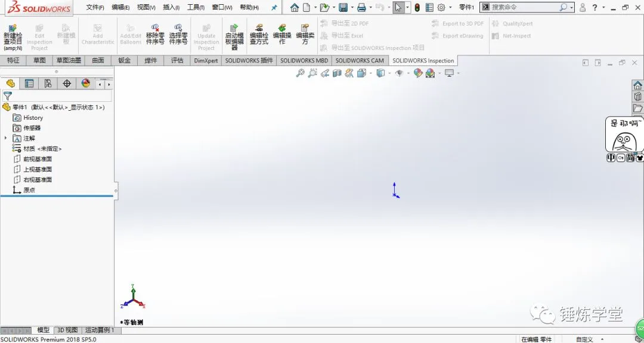Select 前视基准面 plane
The height and width of the screenshot is (343, 644).
pos(32,159)
